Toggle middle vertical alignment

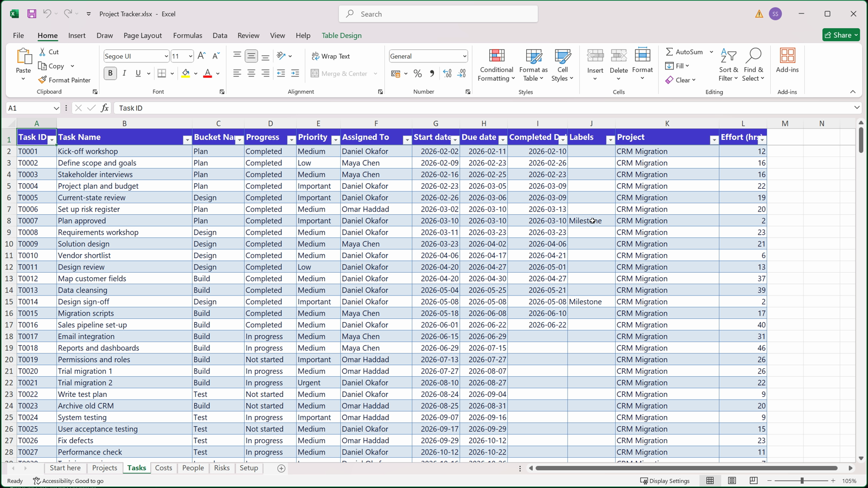(x=251, y=56)
